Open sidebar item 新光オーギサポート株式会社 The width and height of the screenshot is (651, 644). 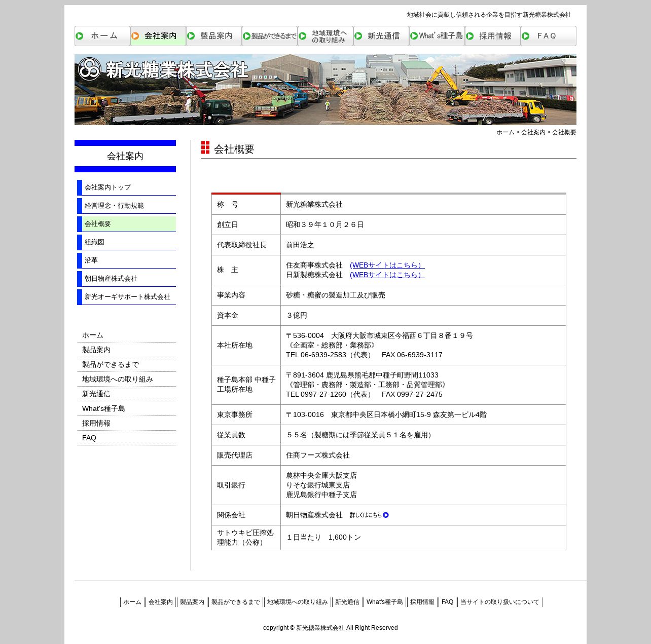click(127, 297)
